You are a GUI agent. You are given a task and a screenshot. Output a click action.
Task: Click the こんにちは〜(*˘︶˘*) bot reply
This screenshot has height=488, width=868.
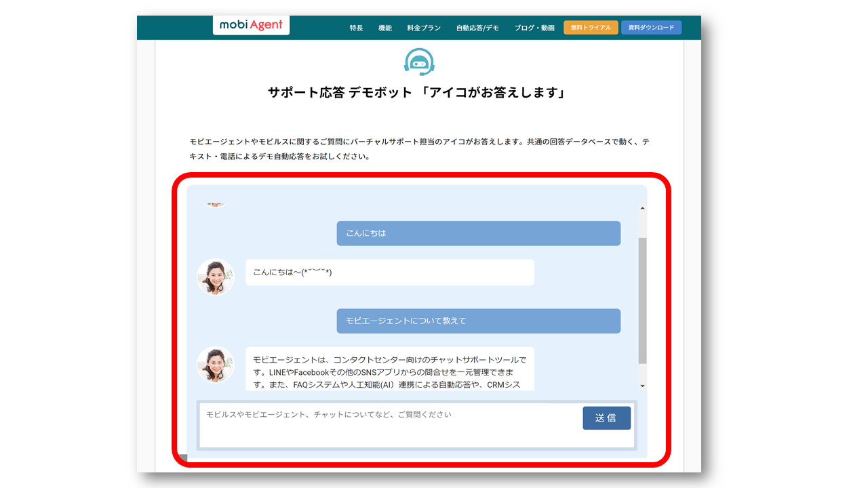pos(390,272)
